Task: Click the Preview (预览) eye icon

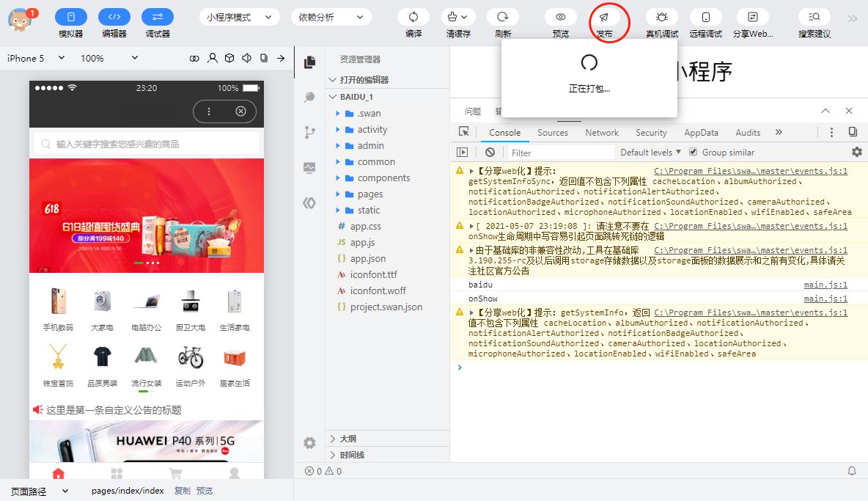Action: [x=561, y=17]
